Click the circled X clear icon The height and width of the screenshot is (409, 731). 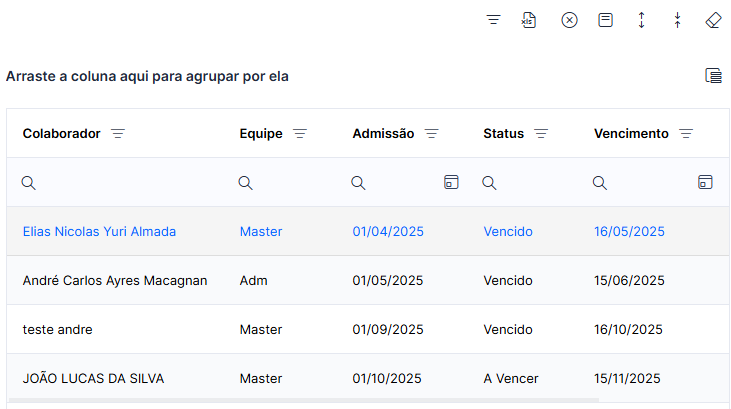(569, 20)
